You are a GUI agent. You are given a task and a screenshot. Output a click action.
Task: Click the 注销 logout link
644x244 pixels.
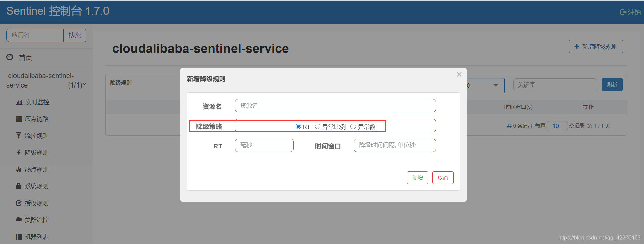point(634,12)
